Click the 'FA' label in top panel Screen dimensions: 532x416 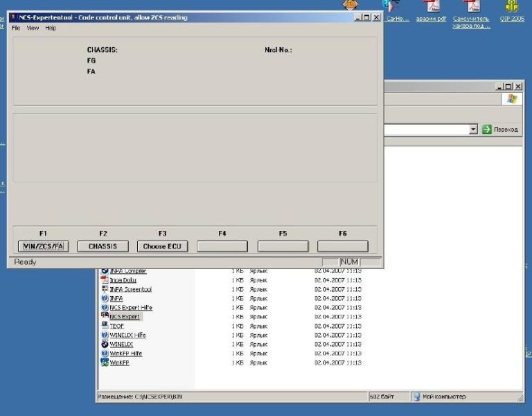(x=91, y=71)
